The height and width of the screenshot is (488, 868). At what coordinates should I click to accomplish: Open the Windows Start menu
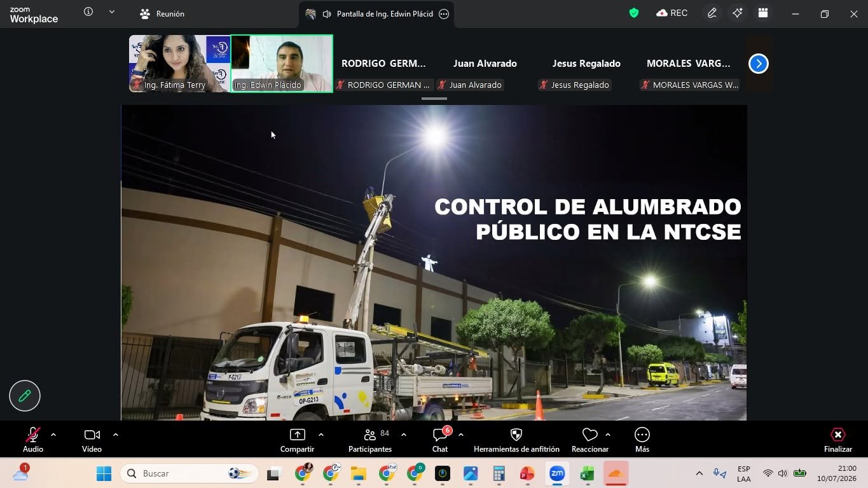click(x=104, y=473)
